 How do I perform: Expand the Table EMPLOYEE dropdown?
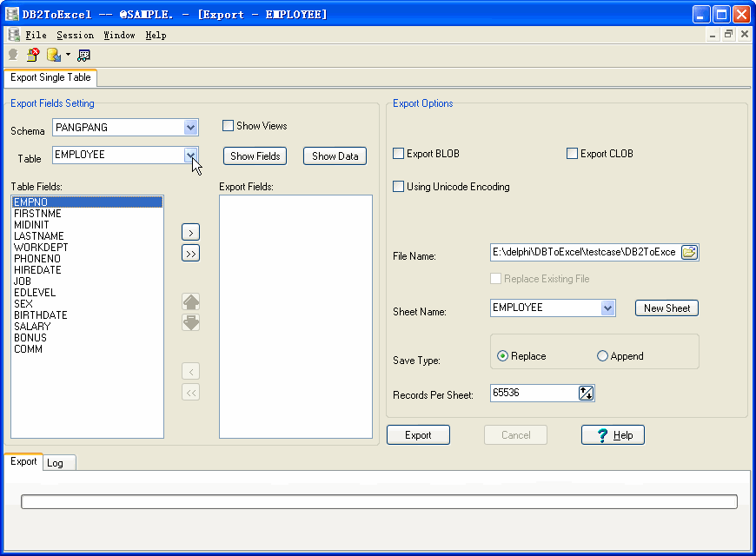(x=191, y=155)
